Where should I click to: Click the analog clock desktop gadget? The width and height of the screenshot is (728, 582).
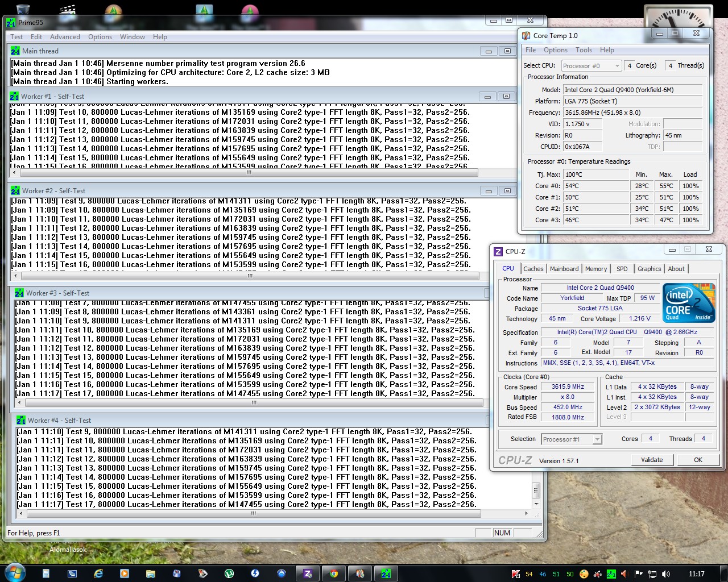click(x=678, y=17)
